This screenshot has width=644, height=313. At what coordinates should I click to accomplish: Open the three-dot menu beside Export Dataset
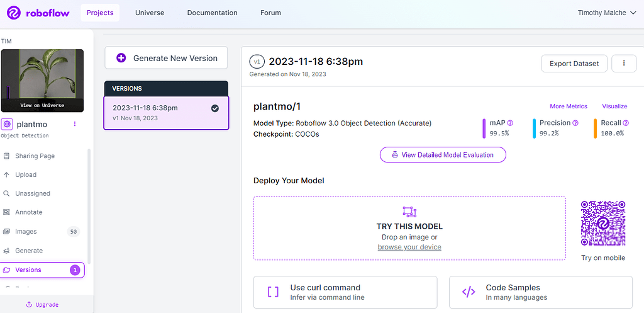624,63
